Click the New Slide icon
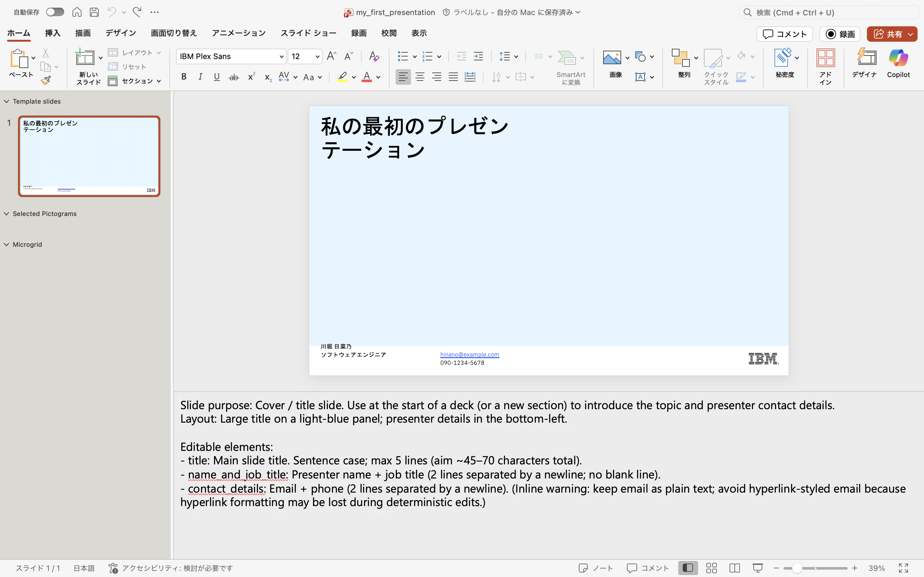This screenshot has width=924, height=577. click(85, 57)
